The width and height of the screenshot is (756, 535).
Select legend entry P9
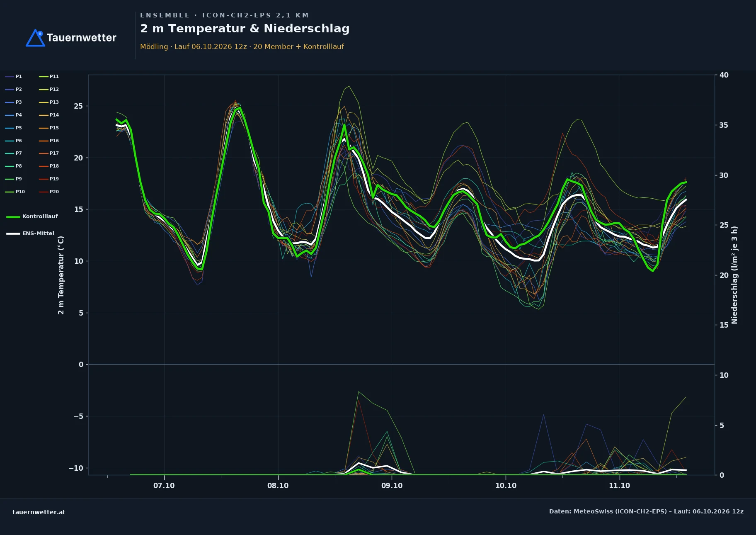14,179
